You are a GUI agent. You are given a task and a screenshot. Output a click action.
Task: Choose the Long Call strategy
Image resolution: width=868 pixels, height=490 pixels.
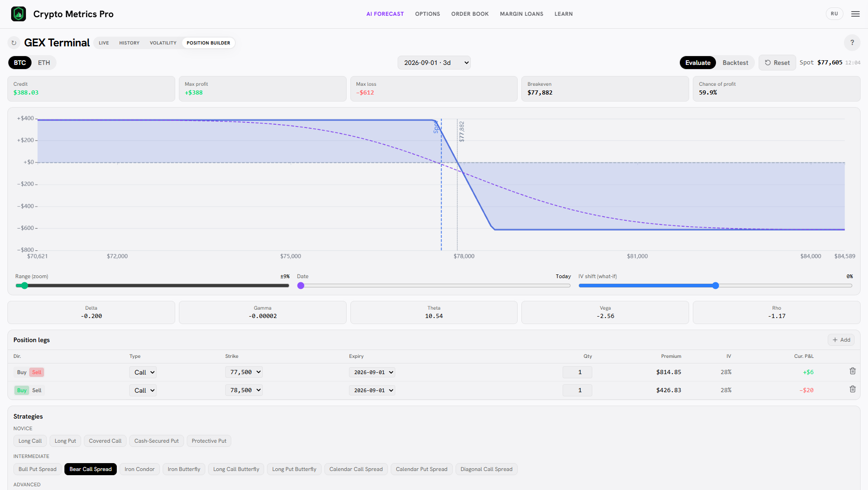click(x=30, y=441)
